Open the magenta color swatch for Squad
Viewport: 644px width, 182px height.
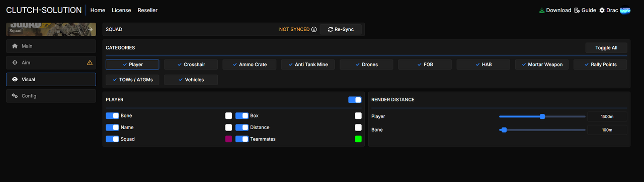pos(228,139)
